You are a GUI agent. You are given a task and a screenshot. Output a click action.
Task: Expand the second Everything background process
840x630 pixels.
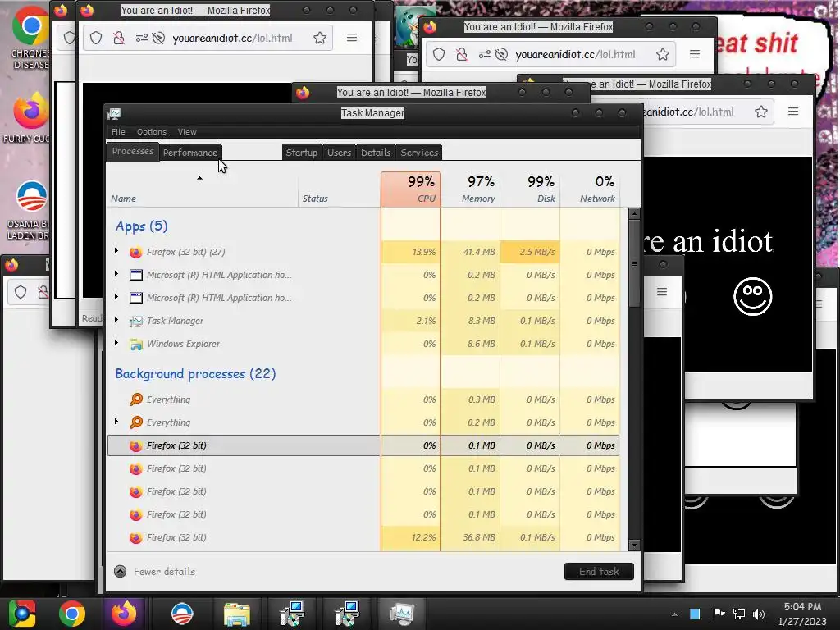click(116, 422)
